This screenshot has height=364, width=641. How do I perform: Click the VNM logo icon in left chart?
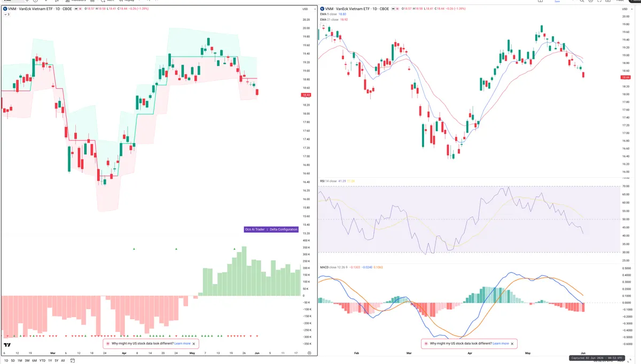point(6,10)
